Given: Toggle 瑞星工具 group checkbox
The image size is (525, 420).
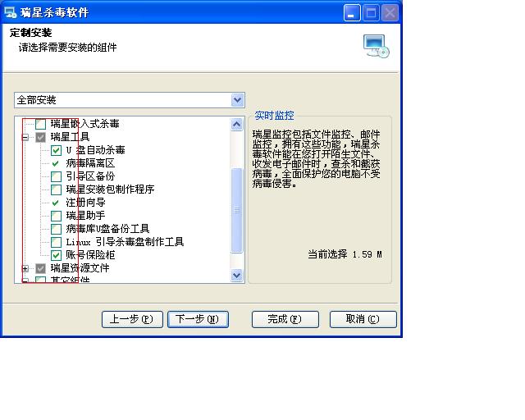Looking at the screenshot, I should pyautogui.click(x=40, y=137).
